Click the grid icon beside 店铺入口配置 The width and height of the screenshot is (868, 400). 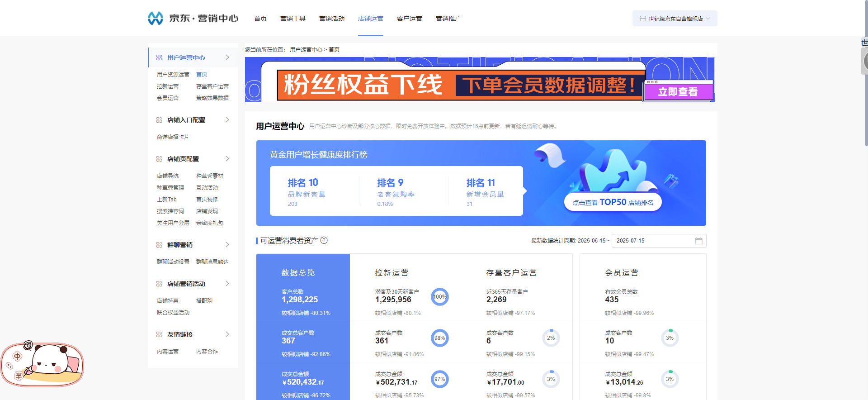click(x=159, y=120)
